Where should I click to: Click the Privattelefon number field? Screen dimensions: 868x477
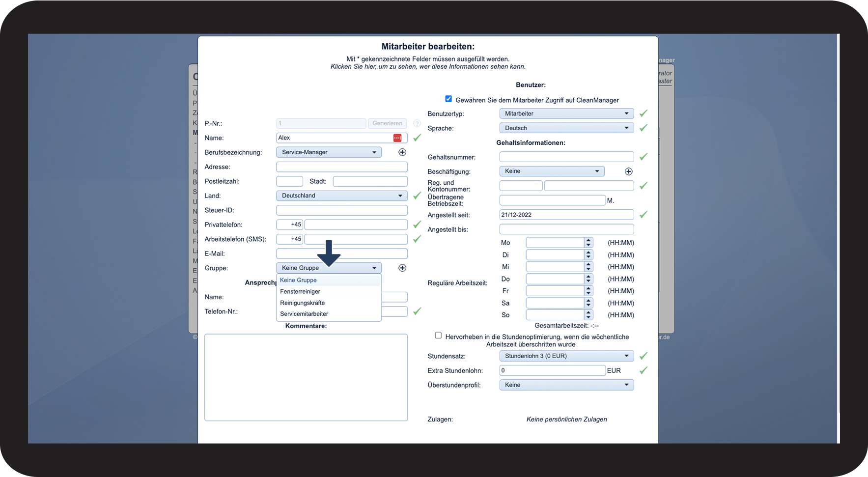click(x=356, y=224)
